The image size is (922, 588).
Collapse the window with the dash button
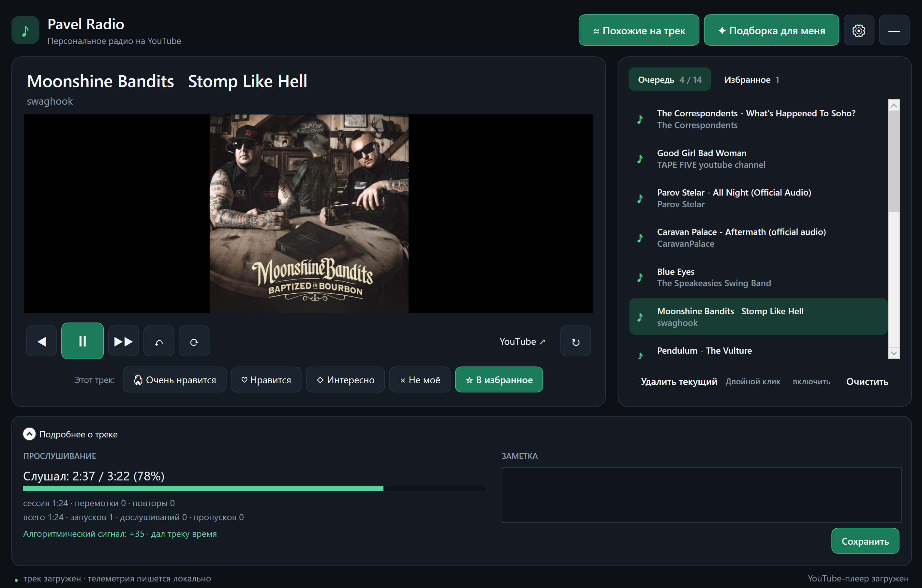894,30
